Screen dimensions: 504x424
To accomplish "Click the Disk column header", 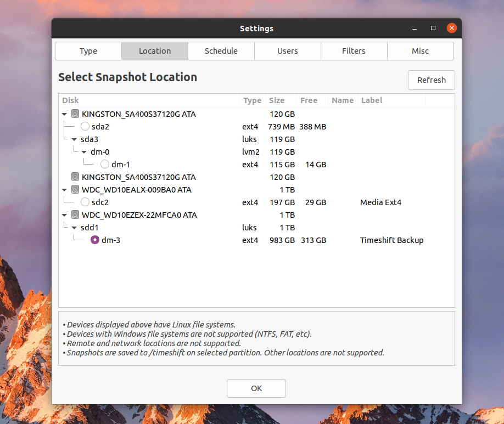I will click(149, 100).
